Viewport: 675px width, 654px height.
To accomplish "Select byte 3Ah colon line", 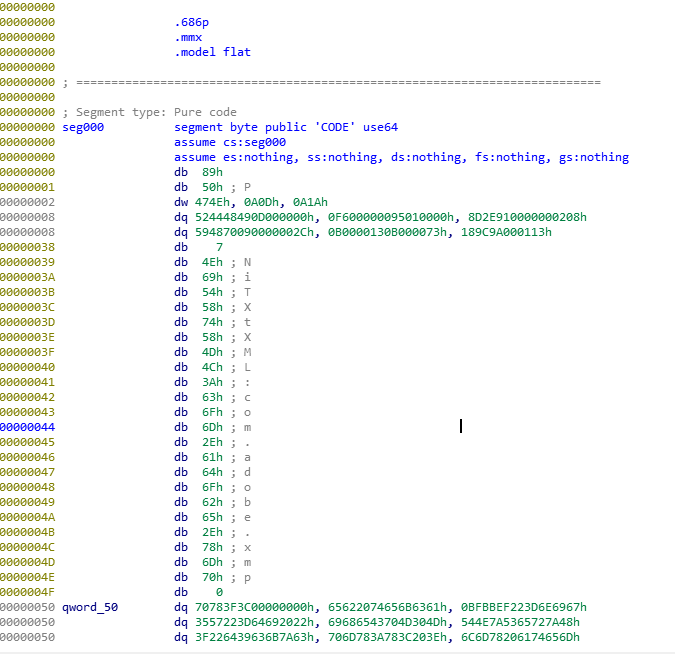I will click(212, 382).
